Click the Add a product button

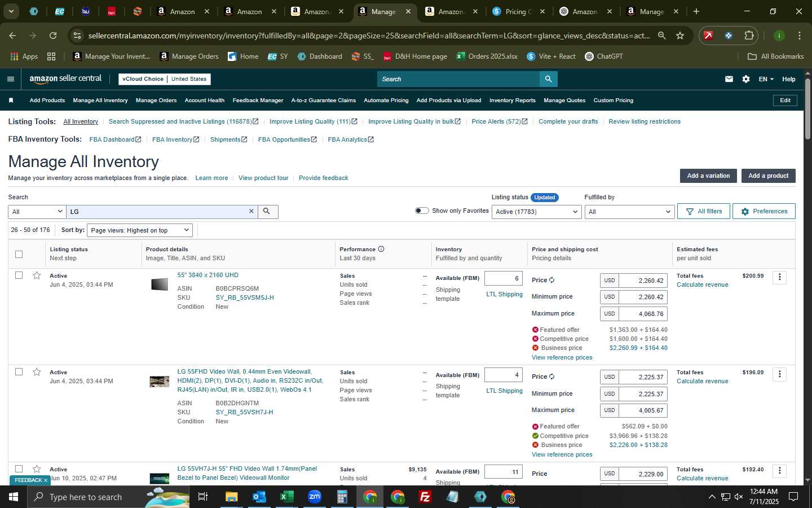coord(768,176)
